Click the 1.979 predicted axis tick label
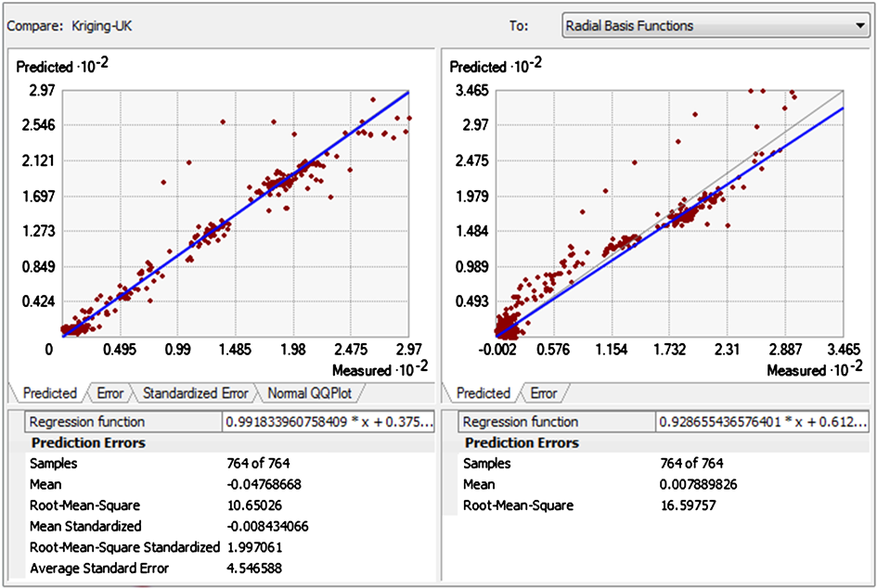Screen dimensions: 877x588 click(x=471, y=197)
